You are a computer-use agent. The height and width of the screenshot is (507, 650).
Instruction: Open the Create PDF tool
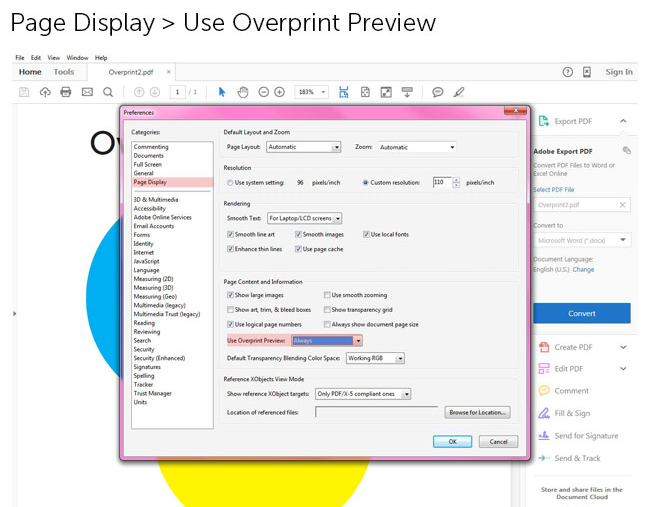click(x=573, y=347)
